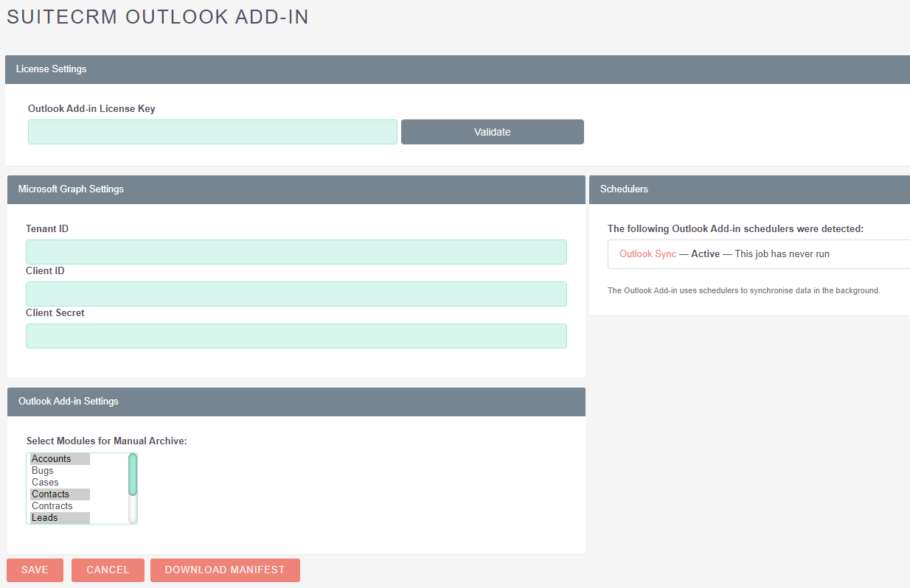Select Leads in the module list
This screenshot has width=910, height=588.
pos(60,518)
